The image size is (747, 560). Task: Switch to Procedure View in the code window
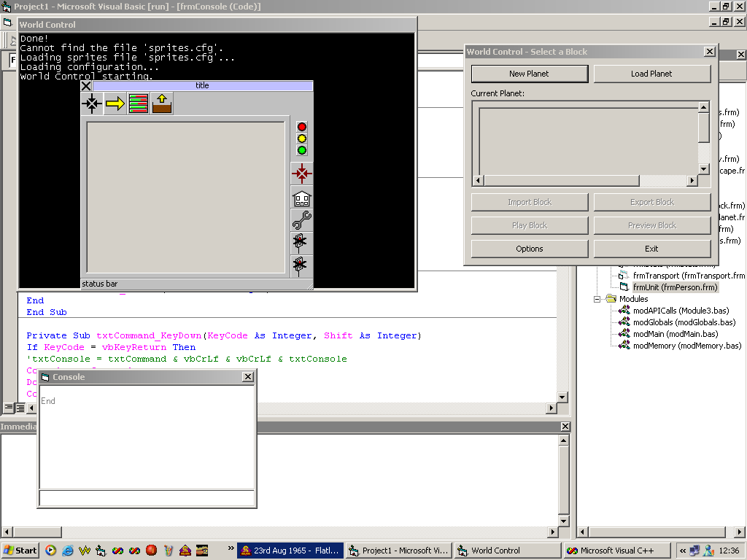tap(9, 408)
